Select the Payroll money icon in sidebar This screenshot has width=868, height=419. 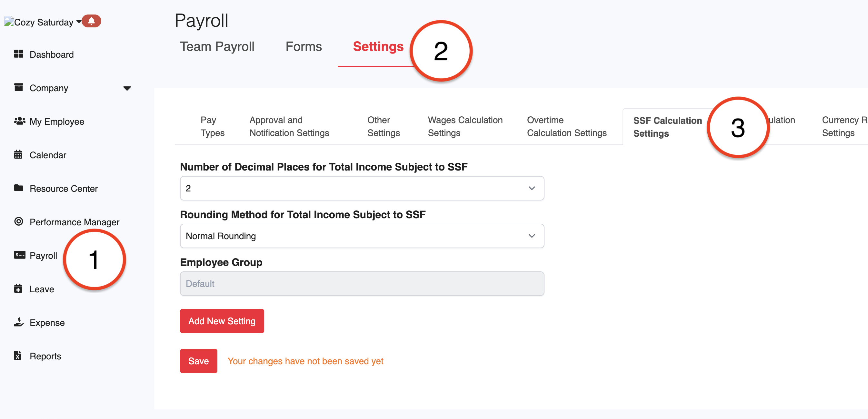point(19,255)
